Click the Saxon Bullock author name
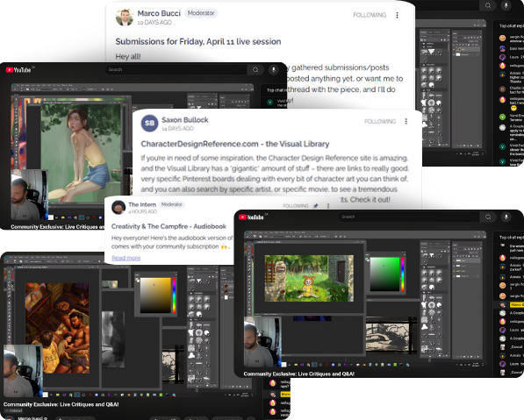Screen dimensions: 524x420 pyautogui.click(x=185, y=120)
